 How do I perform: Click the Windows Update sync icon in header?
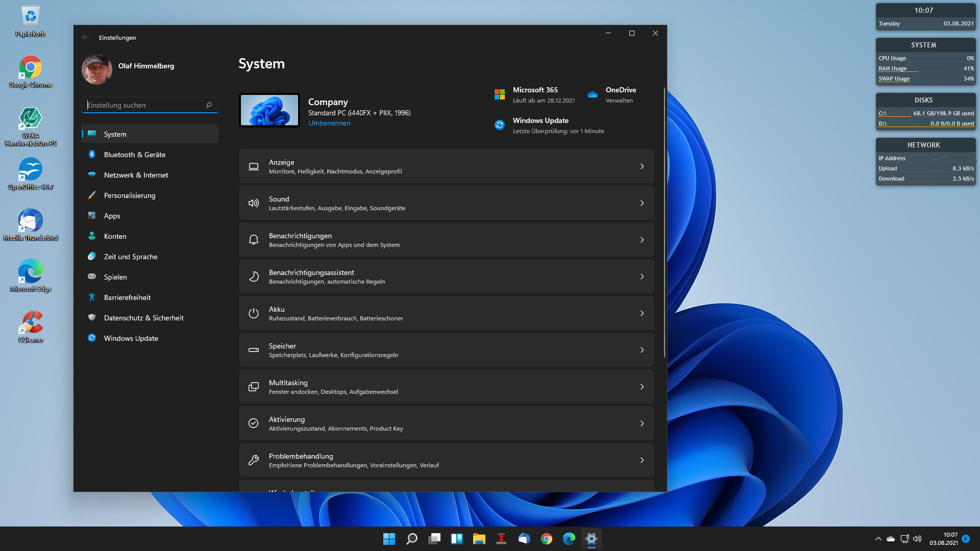[499, 125]
